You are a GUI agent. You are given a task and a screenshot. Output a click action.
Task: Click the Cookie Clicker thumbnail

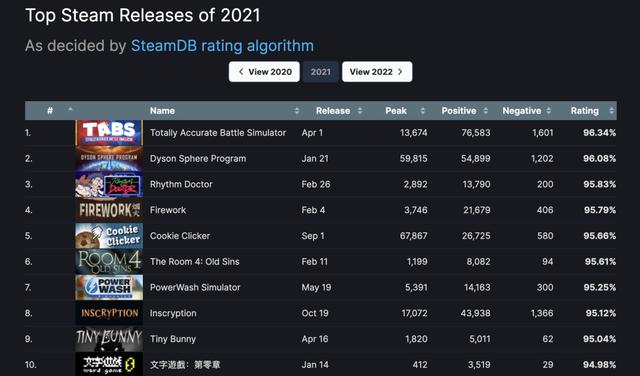click(x=109, y=236)
